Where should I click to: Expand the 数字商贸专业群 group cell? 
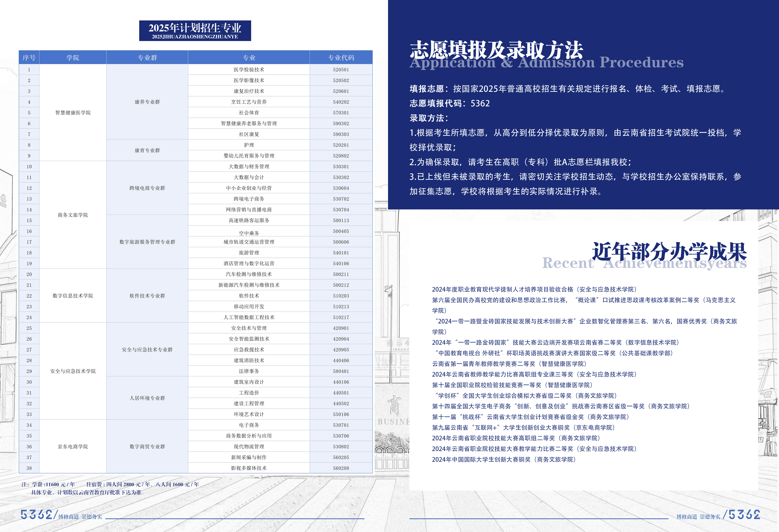148,447
